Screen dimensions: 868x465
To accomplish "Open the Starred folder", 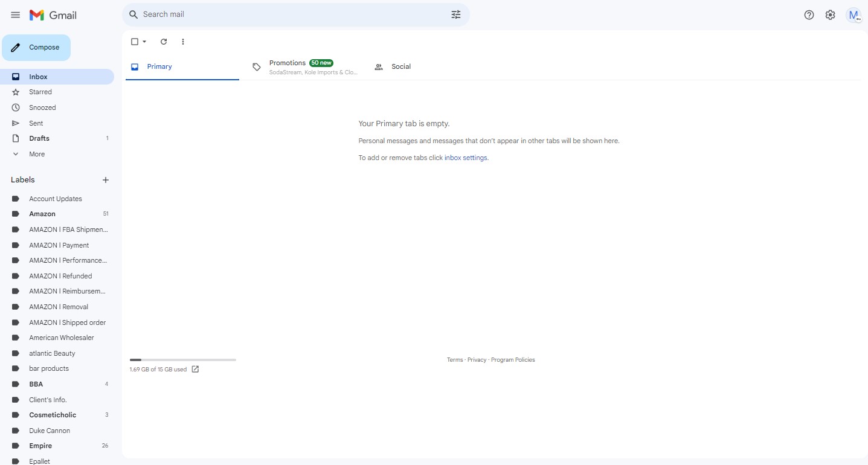I will [57, 92].
